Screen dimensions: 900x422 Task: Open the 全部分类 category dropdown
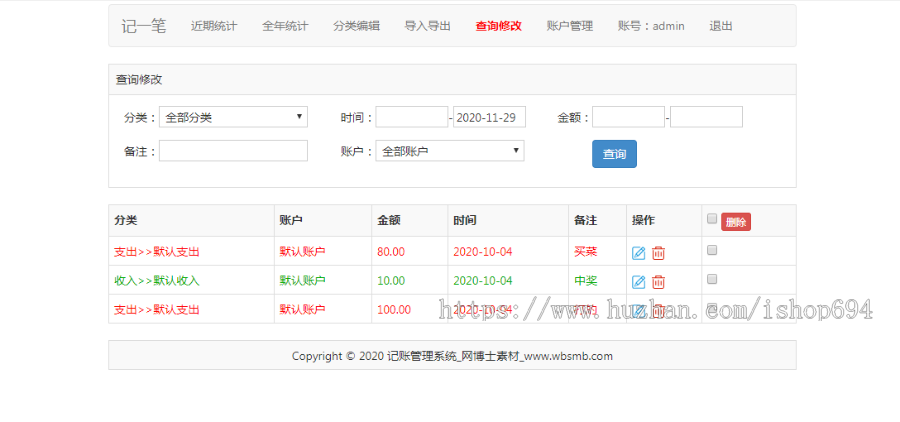[x=233, y=117]
